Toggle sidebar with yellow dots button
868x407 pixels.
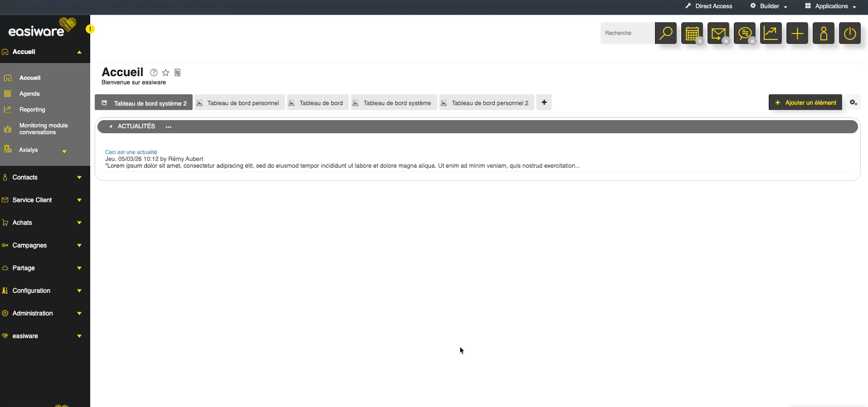90,29
